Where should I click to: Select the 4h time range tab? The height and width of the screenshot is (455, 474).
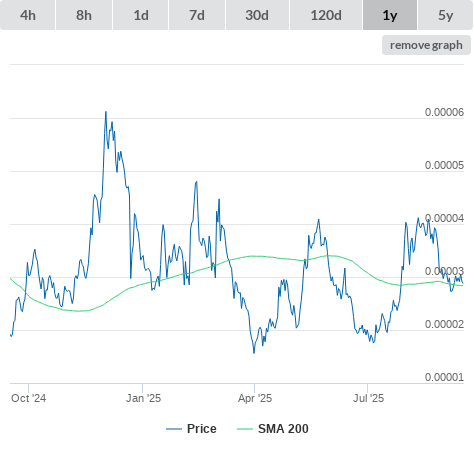pyautogui.click(x=28, y=15)
